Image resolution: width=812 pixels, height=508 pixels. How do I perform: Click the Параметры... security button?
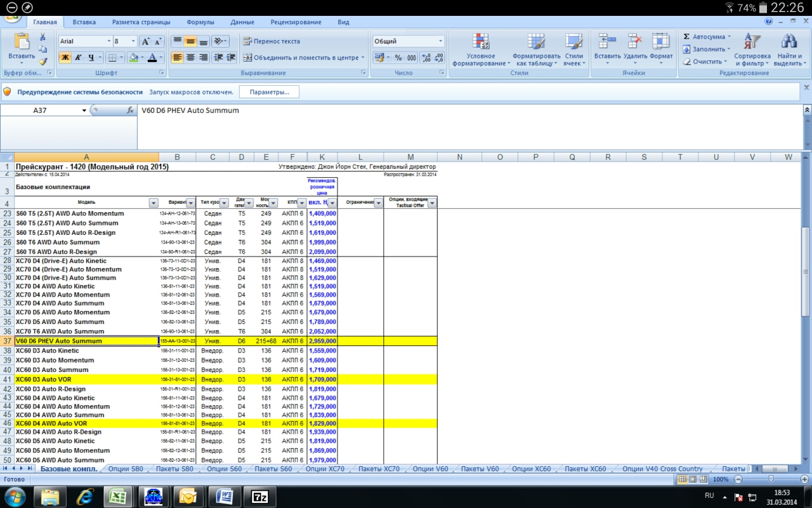269,92
